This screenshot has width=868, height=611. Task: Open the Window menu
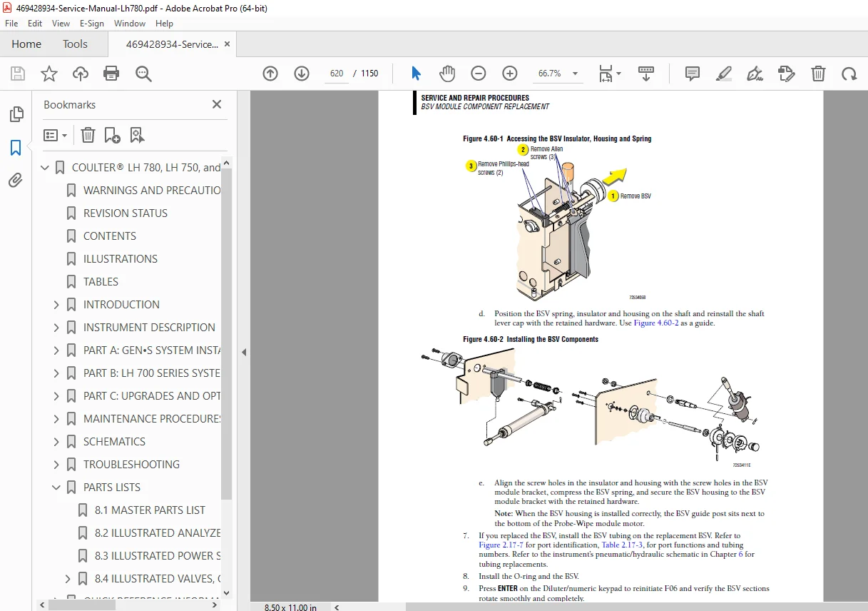(x=130, y=24)
